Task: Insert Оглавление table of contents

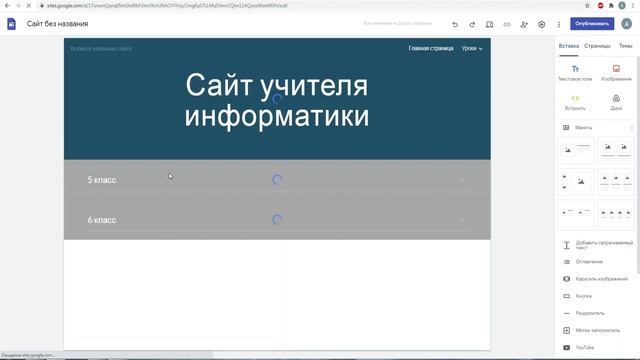Action: point(584,262)
